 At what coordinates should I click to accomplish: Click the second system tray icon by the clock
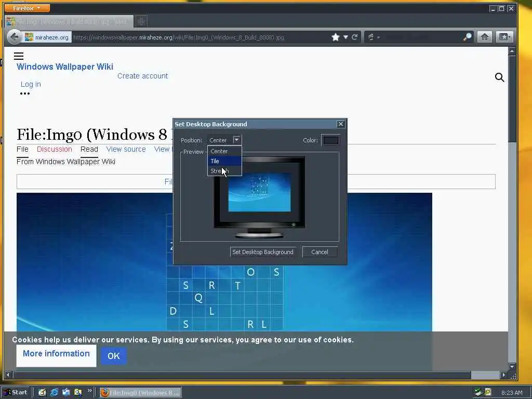tap(488, 392)
